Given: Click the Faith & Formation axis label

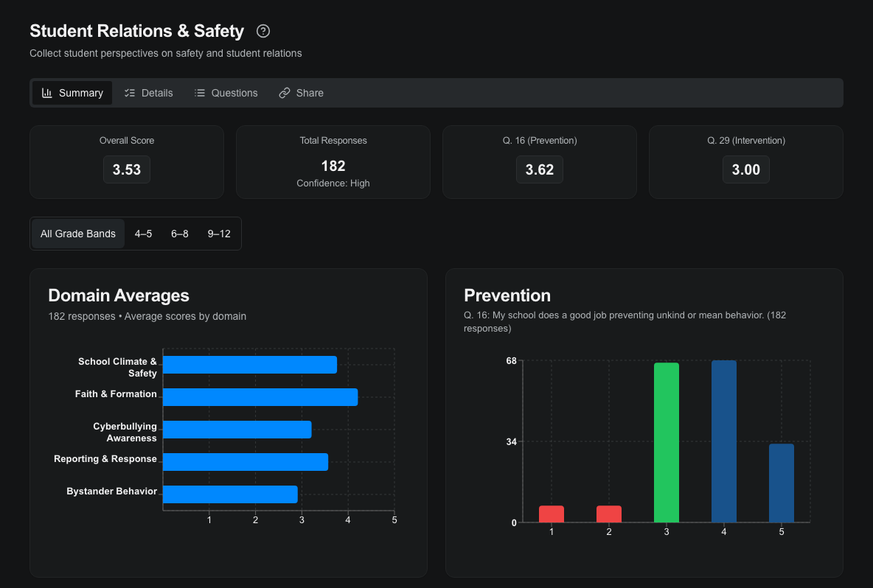Looking at the screenshot, I should coord(116,394).
